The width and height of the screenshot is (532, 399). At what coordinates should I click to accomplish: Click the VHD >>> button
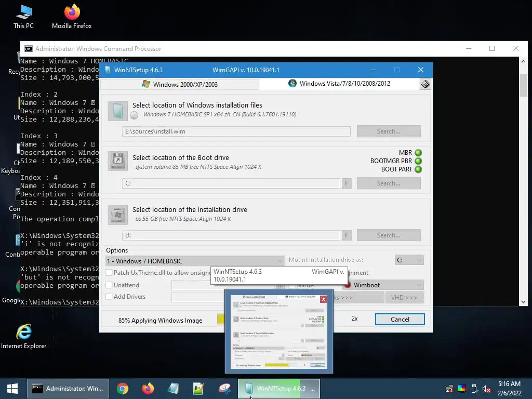pos(404,298)
